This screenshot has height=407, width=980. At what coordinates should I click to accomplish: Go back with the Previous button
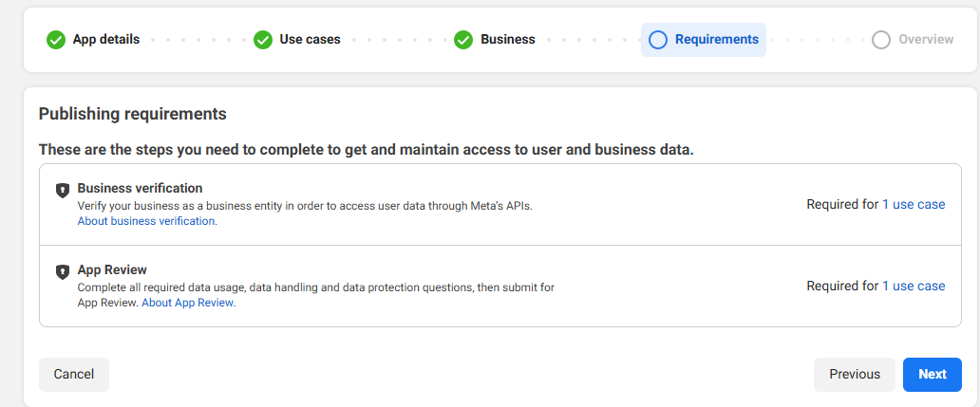(x=854, y=375)
